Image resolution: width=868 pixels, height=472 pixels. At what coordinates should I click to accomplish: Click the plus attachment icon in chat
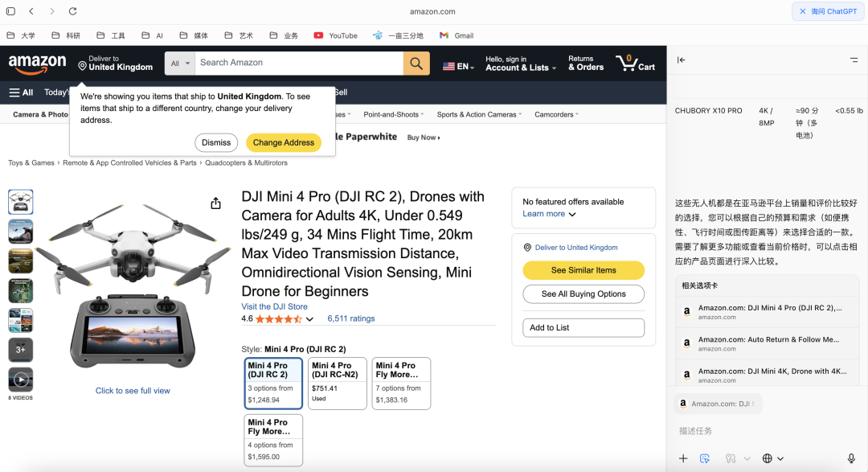click(683, 458)
